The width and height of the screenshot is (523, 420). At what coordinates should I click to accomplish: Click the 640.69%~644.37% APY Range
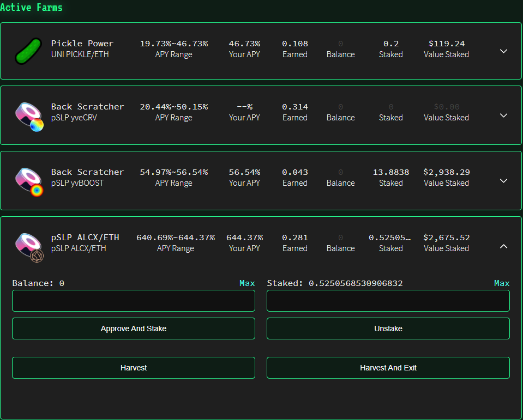(x=176, y=238)
